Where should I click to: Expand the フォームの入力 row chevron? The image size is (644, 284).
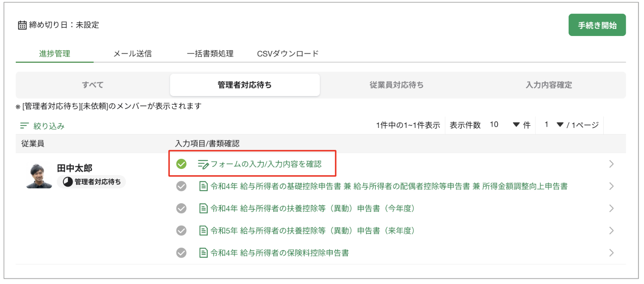click(612, 164)
